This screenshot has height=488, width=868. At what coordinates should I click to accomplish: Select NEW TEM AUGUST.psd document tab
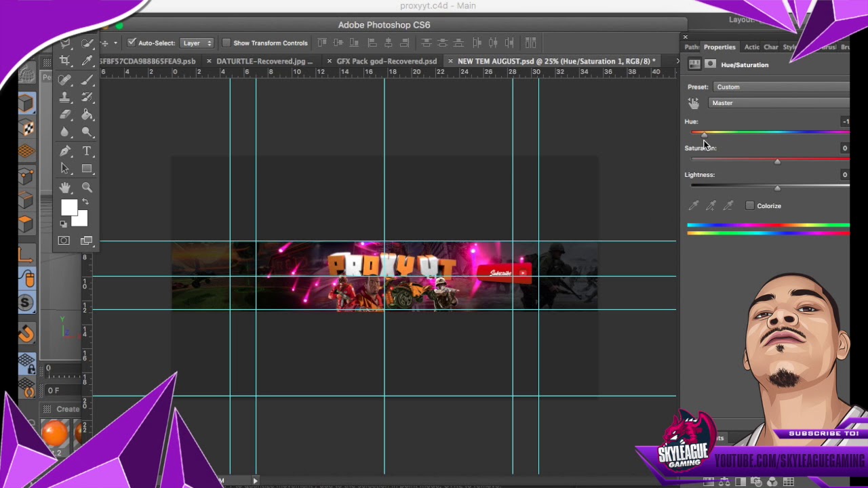pos(556,61)
